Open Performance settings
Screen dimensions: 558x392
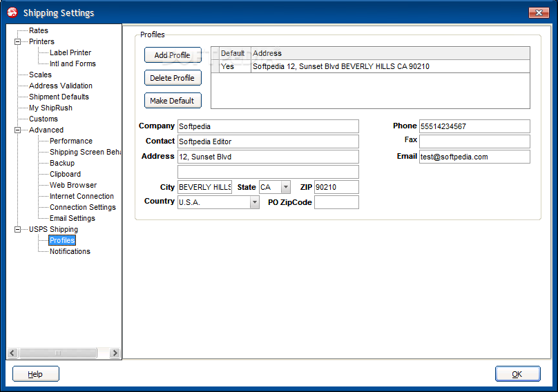tap(71, 141)
